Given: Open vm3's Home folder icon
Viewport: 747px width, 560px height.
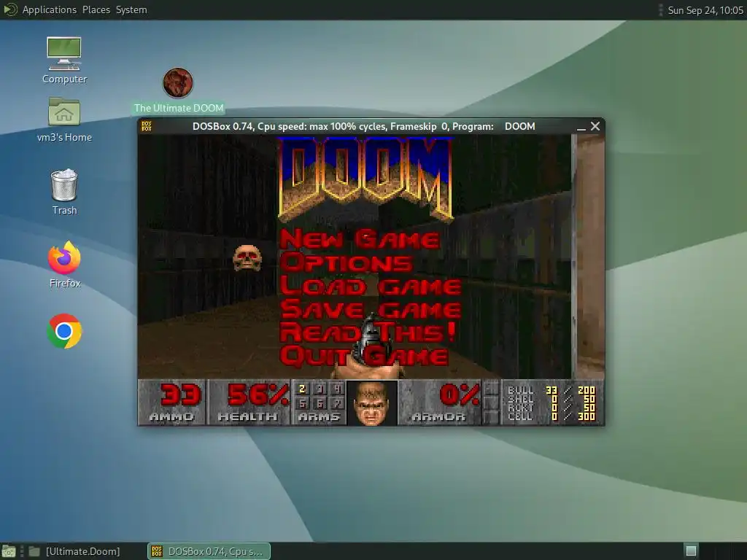Looking at the screenshot, I should click(x=64, y=120).
